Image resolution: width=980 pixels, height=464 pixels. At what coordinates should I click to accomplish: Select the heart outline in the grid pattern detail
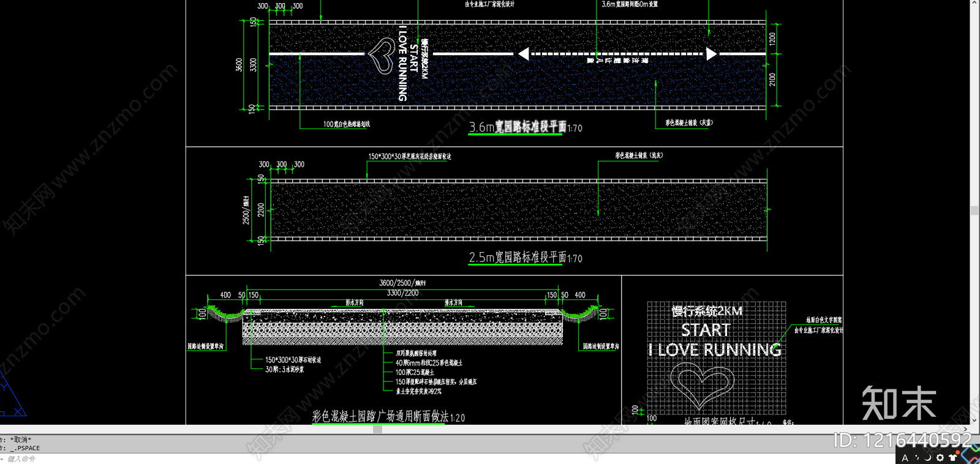pos(703,384)
